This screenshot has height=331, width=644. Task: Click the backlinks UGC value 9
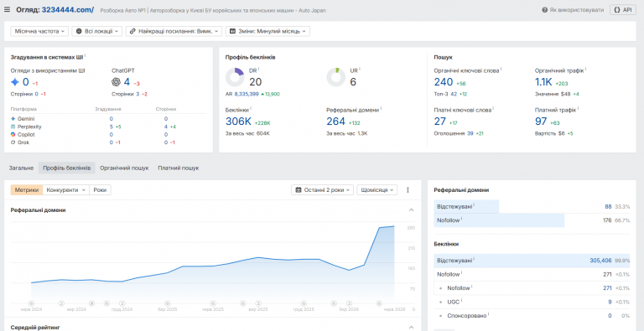(x=610, y=302)
